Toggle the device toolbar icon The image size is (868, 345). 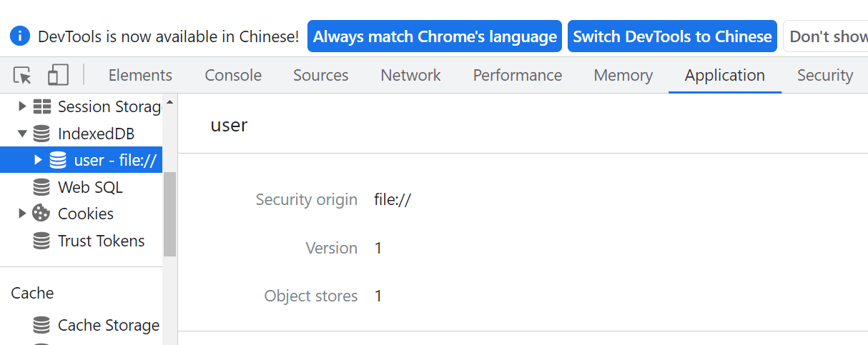(58, 75)
